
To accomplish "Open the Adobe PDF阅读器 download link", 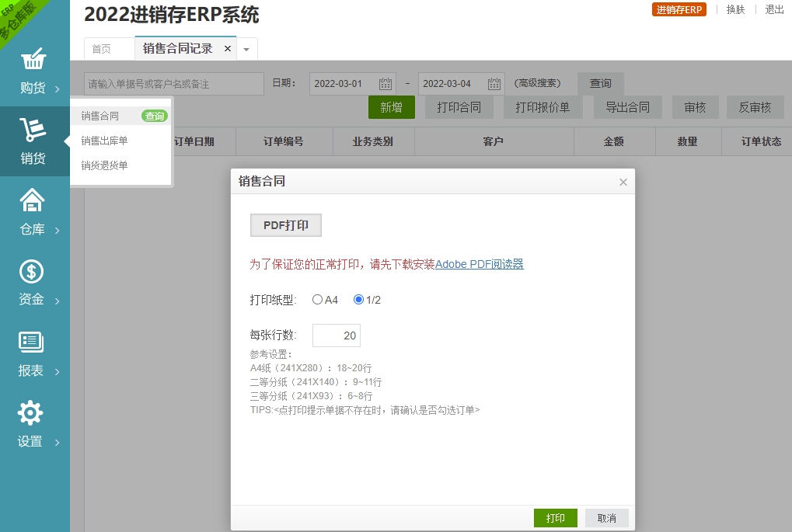I will 479,264.
